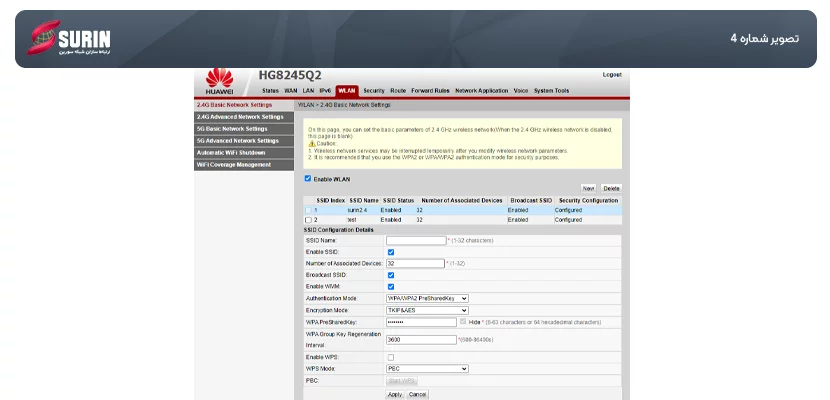This screenshot has height=400, width=830.
Task: Open 5G Basic Network Settings
Action: [232, 129]
